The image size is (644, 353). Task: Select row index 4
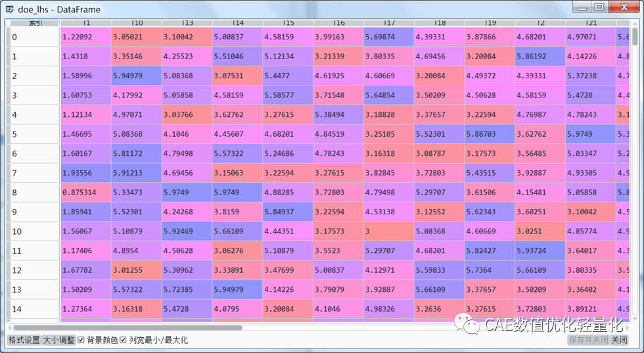pyautogui.click(x=34, y=114)
